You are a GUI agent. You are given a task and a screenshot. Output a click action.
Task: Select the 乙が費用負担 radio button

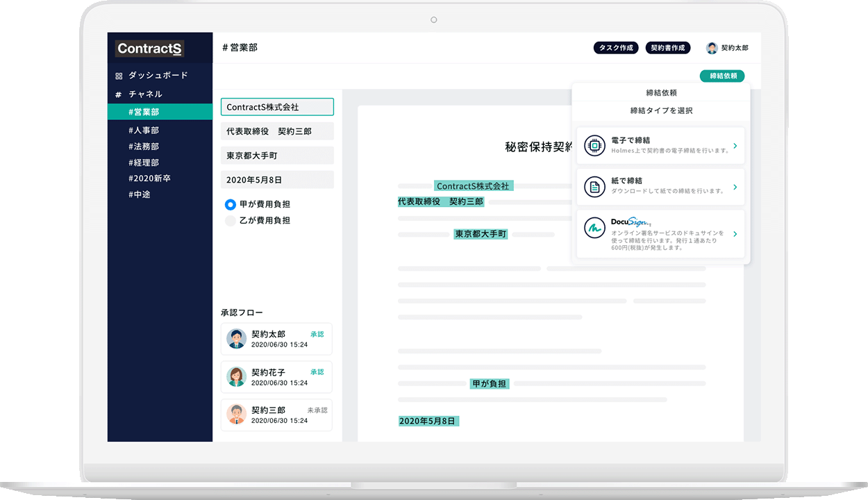pos(230,220)
